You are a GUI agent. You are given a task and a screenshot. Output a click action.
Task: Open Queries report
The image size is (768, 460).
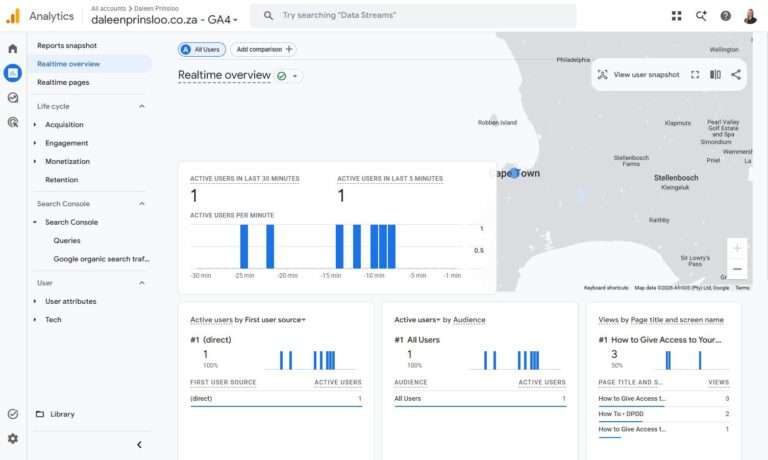pos(67,241)
